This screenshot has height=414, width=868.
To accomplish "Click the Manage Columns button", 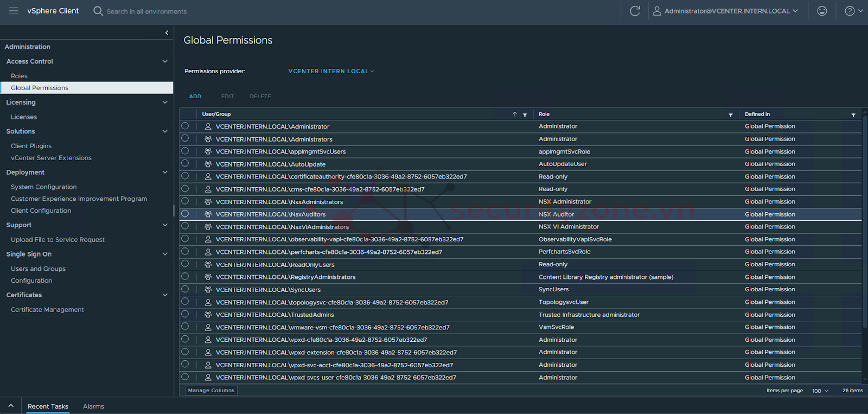I will 211,391.
